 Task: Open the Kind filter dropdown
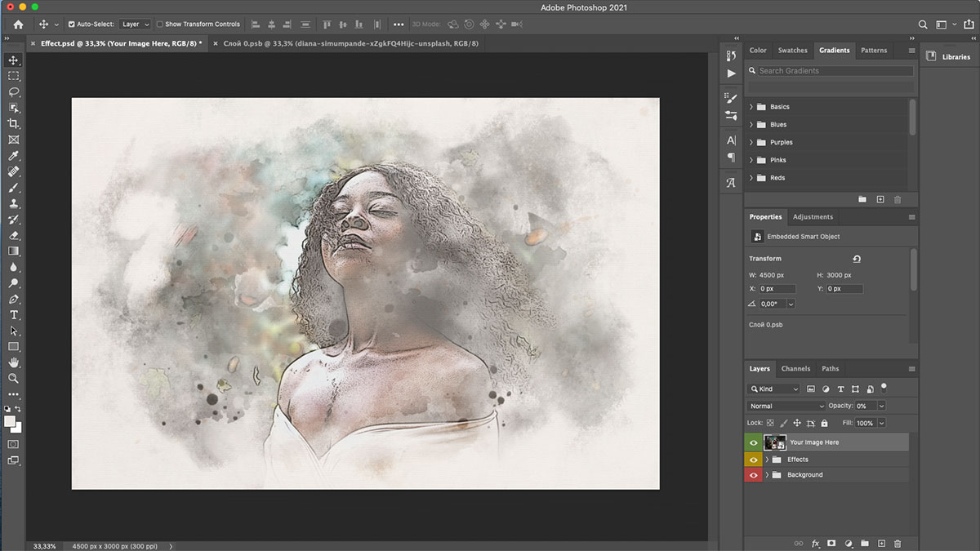pos(773,389)
